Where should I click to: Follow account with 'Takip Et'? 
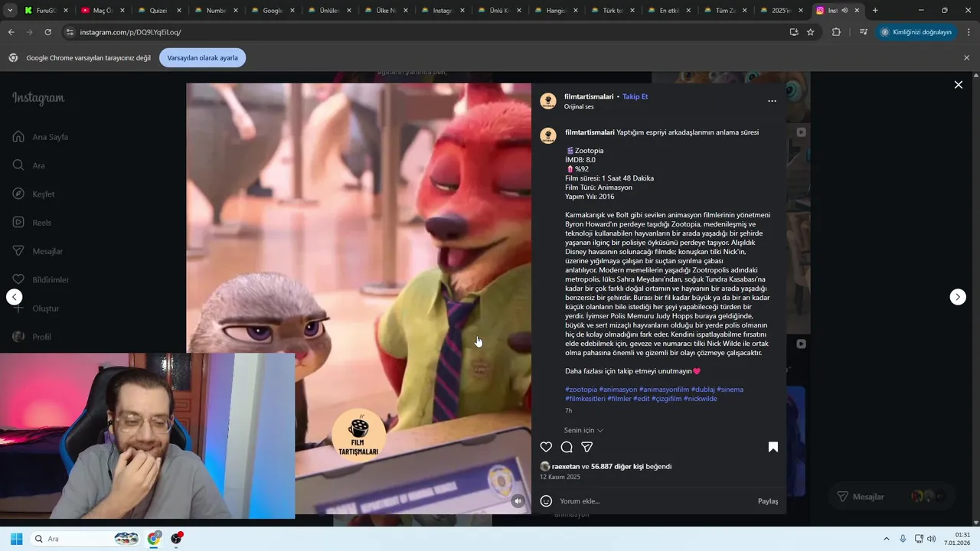coord(635,96)
